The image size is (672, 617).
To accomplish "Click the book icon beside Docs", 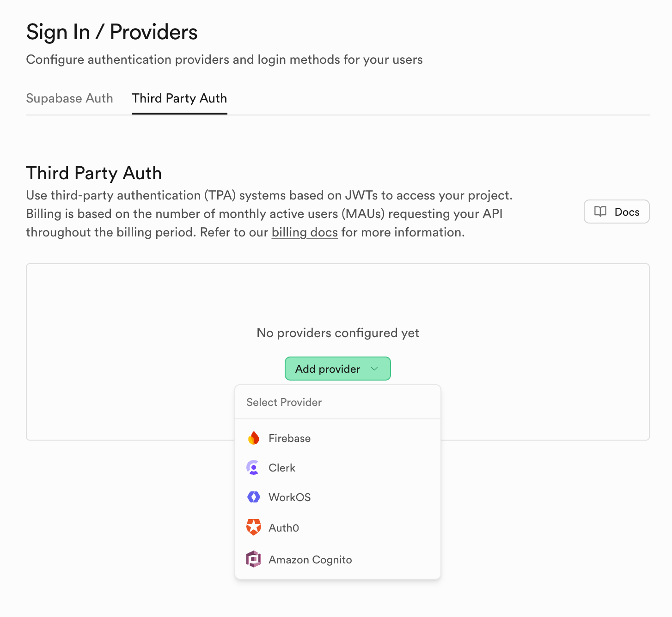I will coord(600,212).
